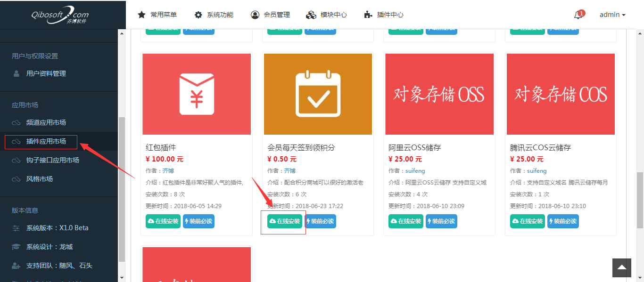The image size is (644, 282).
Task: Open the 插件中心 top menu
Action: (384, 15)
